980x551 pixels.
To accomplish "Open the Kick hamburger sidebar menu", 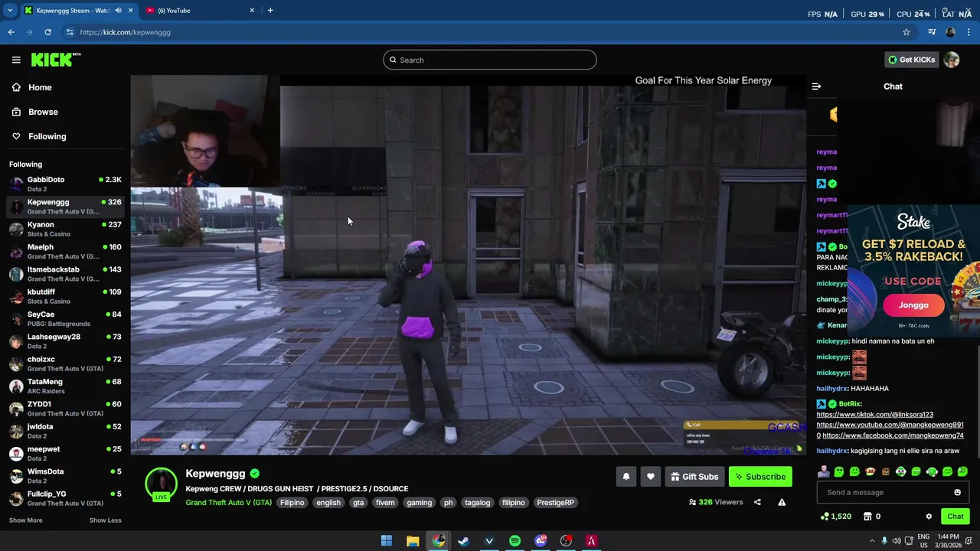I will [x=16, y=60].
